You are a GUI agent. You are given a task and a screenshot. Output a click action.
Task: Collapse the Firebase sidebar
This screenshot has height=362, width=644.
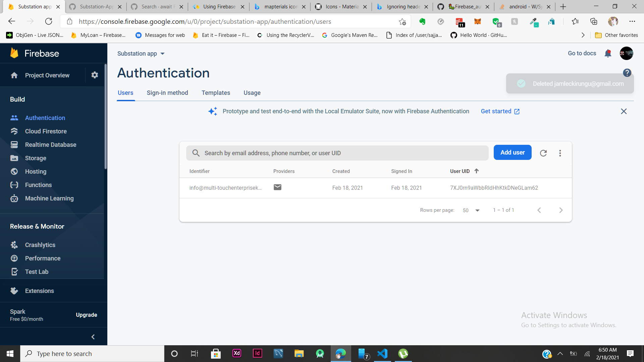coord(93,337)
